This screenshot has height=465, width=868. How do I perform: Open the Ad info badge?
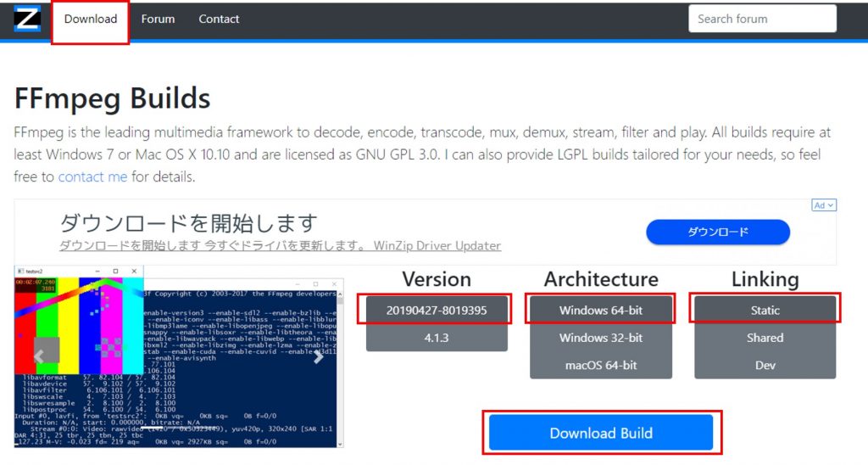(824, 205)
